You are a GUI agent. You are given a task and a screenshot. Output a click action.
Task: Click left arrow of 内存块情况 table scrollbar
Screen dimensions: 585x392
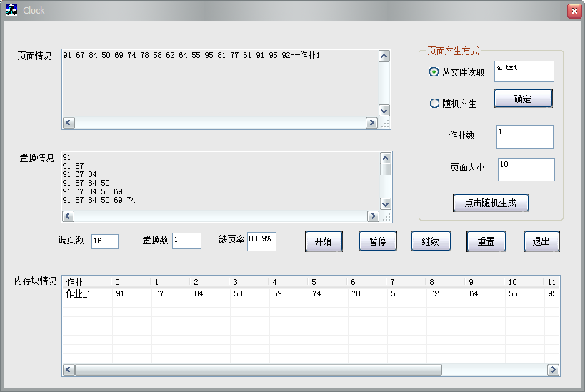(x=69, y=370)
